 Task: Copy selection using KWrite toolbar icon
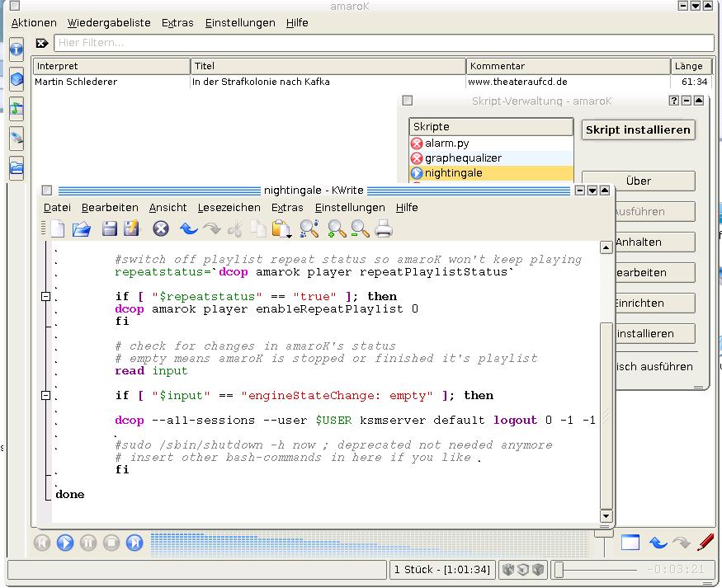258,228
